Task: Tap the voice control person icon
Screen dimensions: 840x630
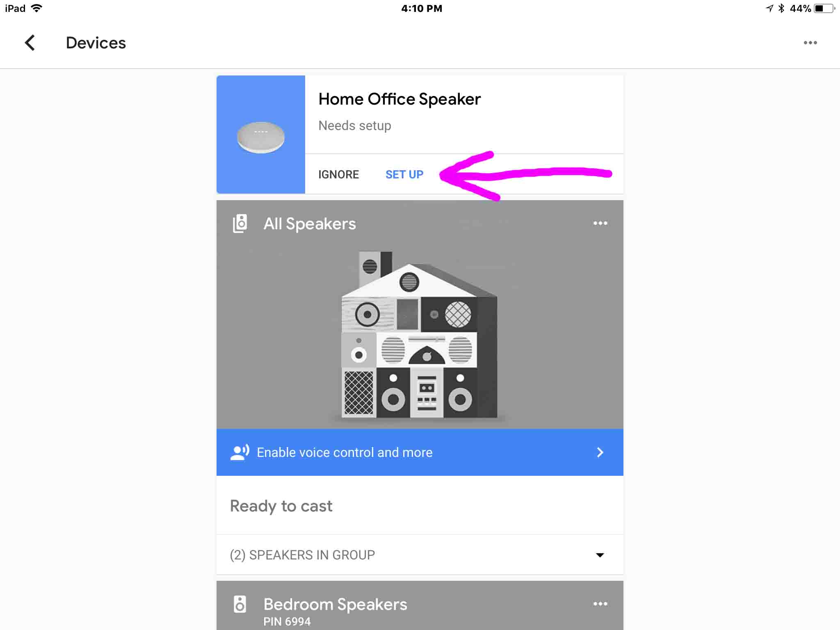Action: pyautogui.click(x=240, y=452)
